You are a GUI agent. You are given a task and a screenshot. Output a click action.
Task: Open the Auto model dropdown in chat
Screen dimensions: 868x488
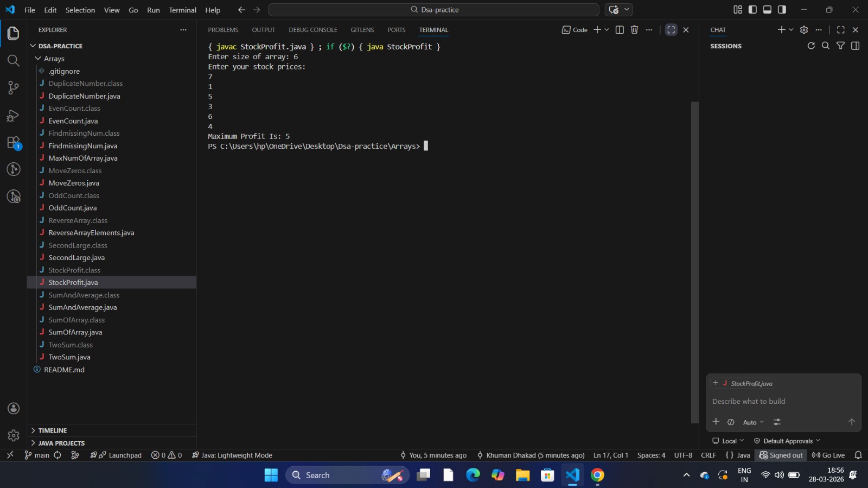tap(753, 422)
